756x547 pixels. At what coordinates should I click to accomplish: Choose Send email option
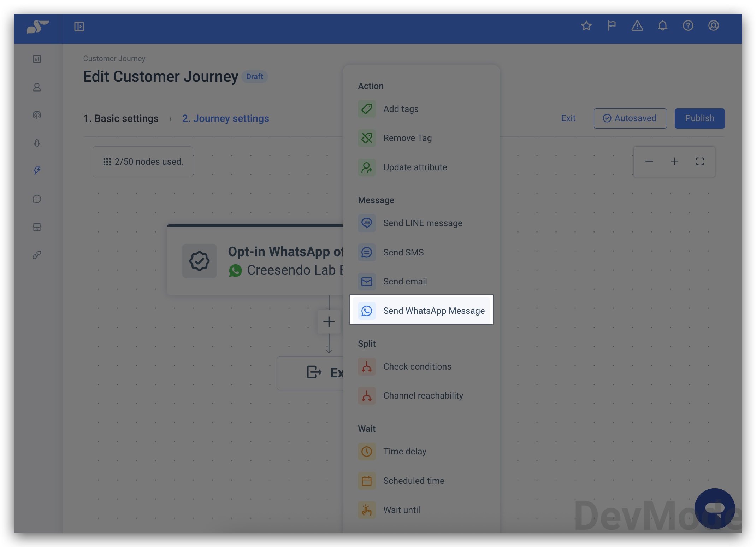[x=421, y=281]
